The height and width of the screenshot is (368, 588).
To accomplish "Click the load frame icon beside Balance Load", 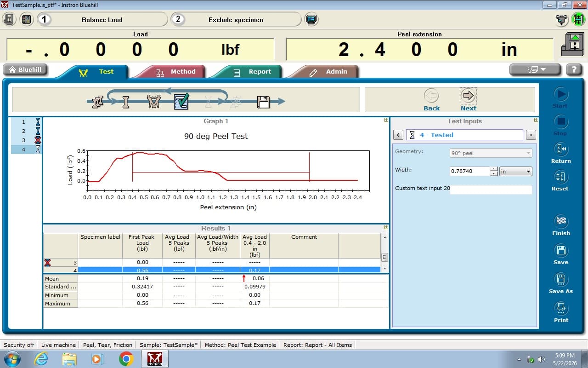I will click(9, 19).
